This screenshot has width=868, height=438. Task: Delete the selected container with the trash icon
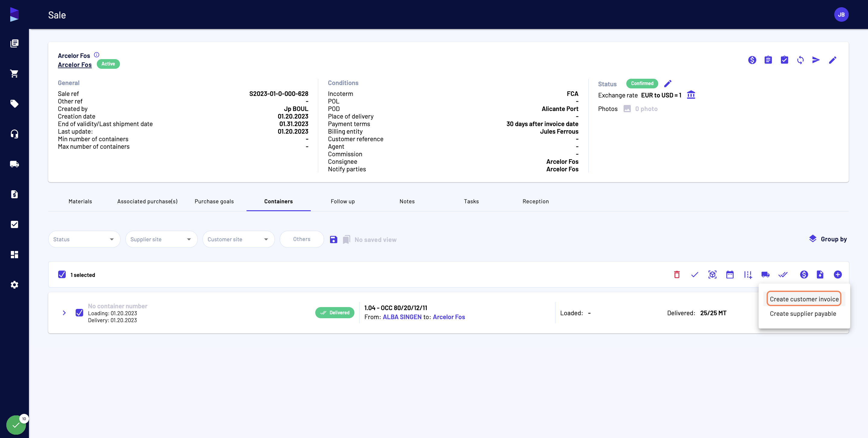677,275
